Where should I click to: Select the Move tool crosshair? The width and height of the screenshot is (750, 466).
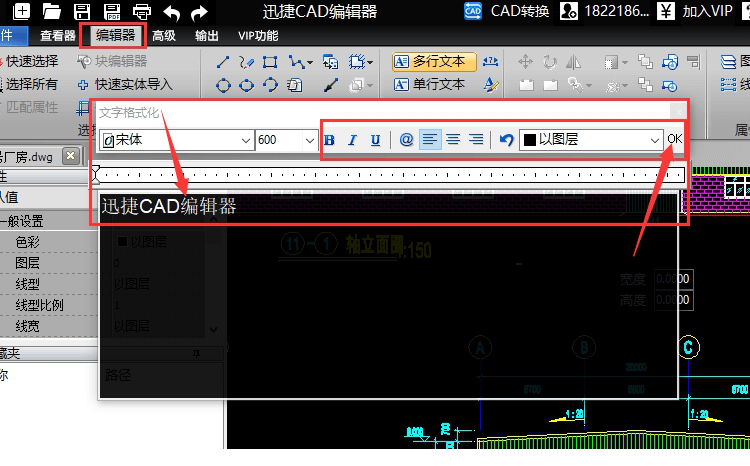pyautogui.click(x=525, y=62)
